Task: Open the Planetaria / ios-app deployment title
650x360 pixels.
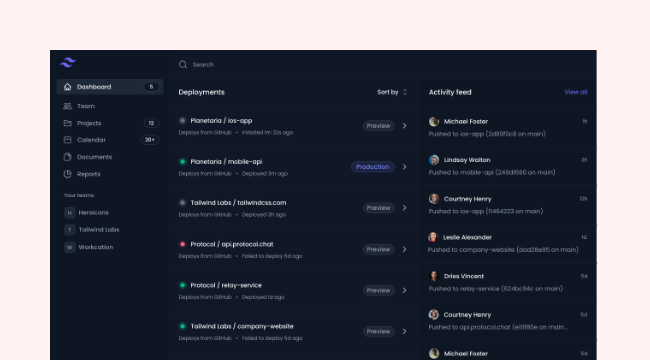Action: tap(221, 121)
